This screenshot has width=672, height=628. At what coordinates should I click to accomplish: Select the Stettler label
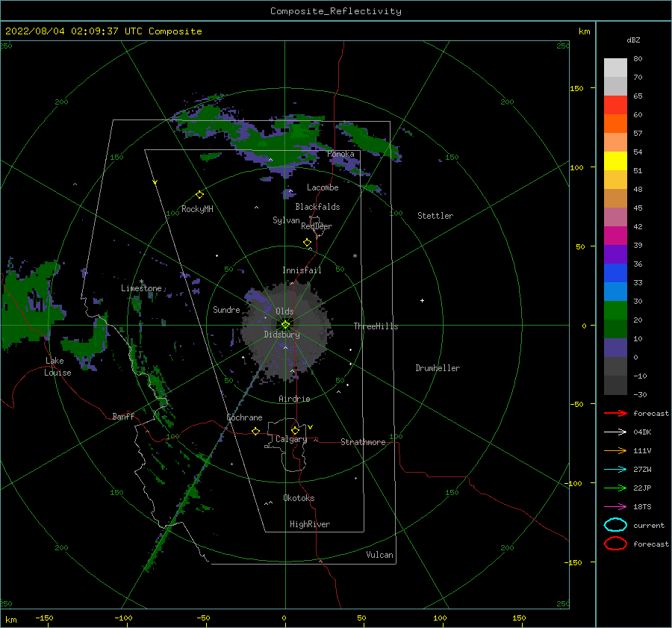(x=435, y=216)
